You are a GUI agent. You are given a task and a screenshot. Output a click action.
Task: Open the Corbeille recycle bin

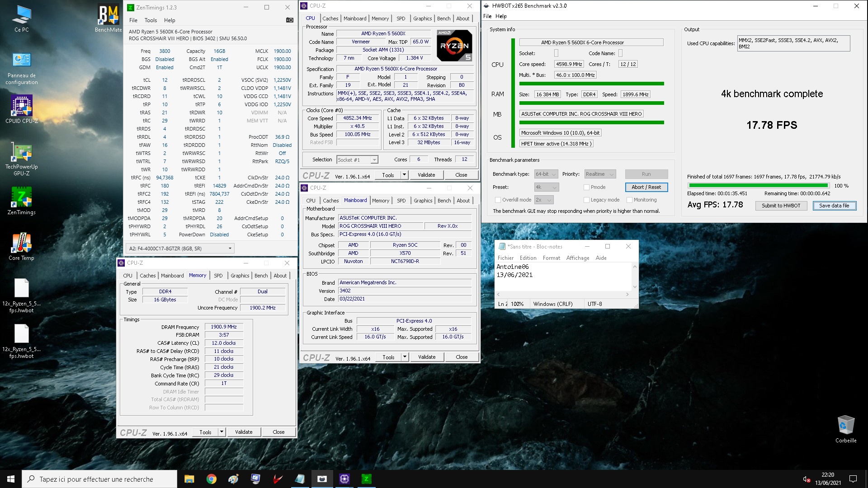[x=845, y=429]
